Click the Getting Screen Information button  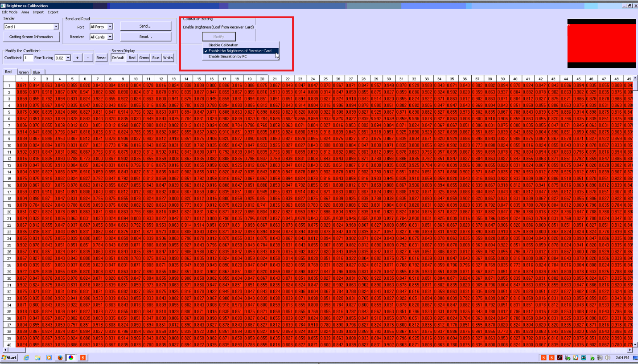[31, 37]
